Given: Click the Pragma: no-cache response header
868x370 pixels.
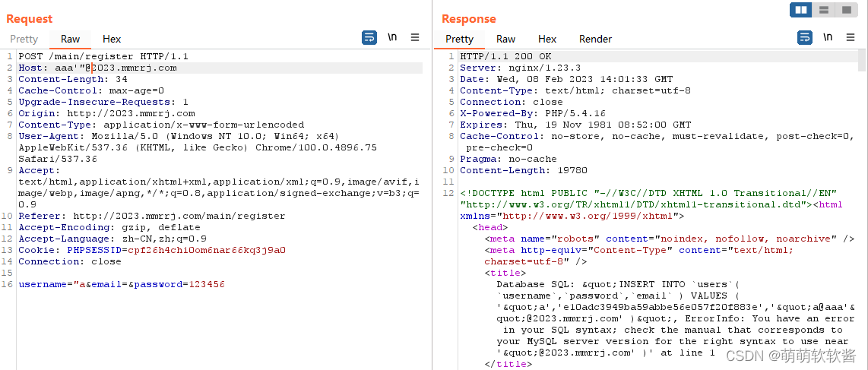Looking at the screenshot, I should pyautogui.click(x=508, y=159).
